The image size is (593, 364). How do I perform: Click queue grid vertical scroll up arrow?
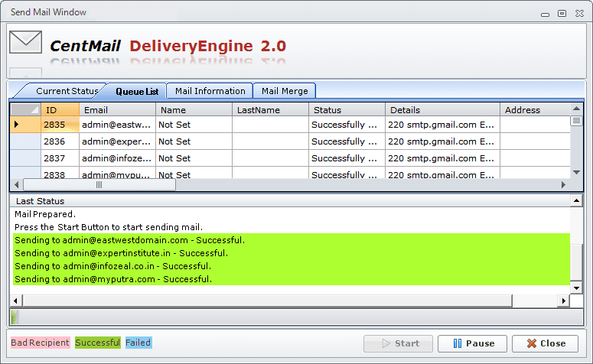576,109
